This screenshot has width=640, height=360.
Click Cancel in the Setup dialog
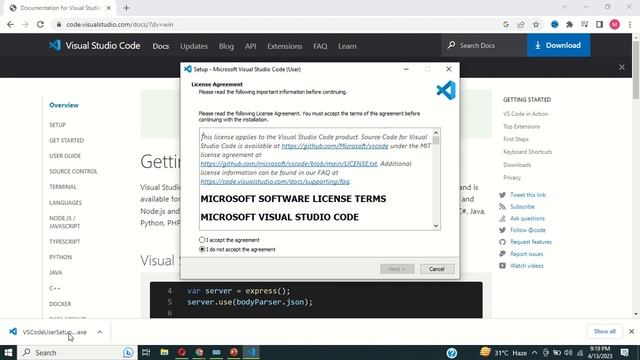pos(437,269)
